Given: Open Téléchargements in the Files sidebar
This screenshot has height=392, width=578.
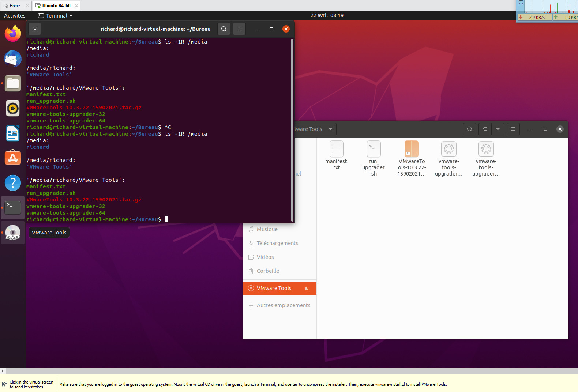Looking at the screenshot, I should tap(279, 243).
